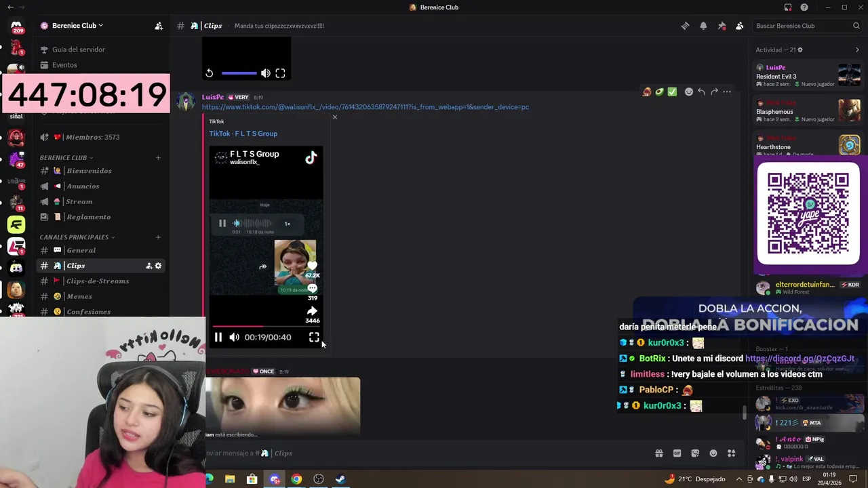868x488 pixels.
Task: Open Actividad settings gear icon
Action: click(x=800, y=49)
